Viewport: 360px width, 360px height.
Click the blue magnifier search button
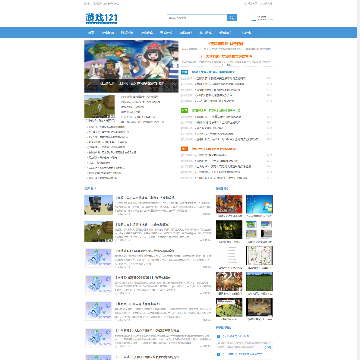(232, 18)
